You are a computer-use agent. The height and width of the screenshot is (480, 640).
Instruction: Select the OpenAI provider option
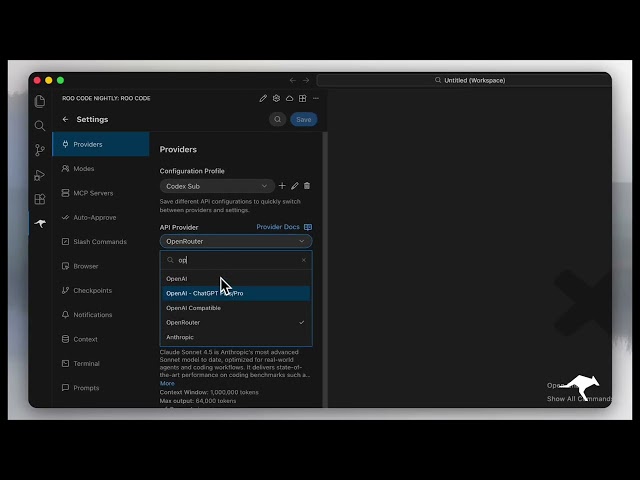tap(236, 279)
